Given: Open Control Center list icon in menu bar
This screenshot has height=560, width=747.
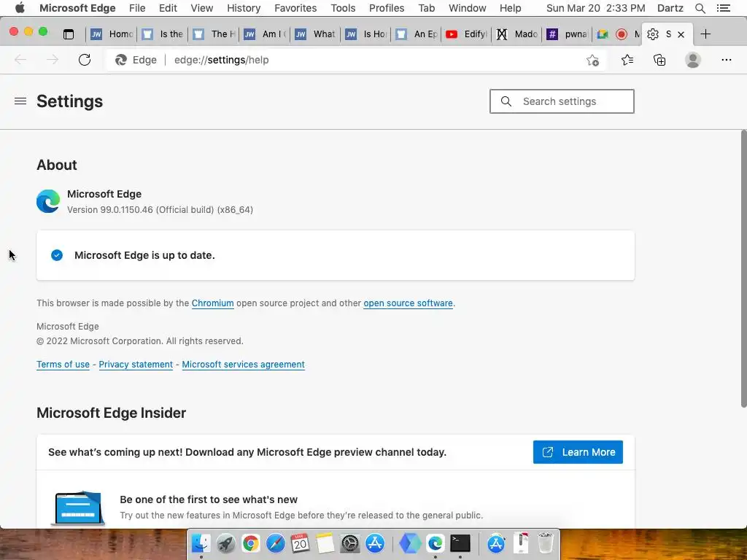Looking at the screenshot, I should pos(723,8).
